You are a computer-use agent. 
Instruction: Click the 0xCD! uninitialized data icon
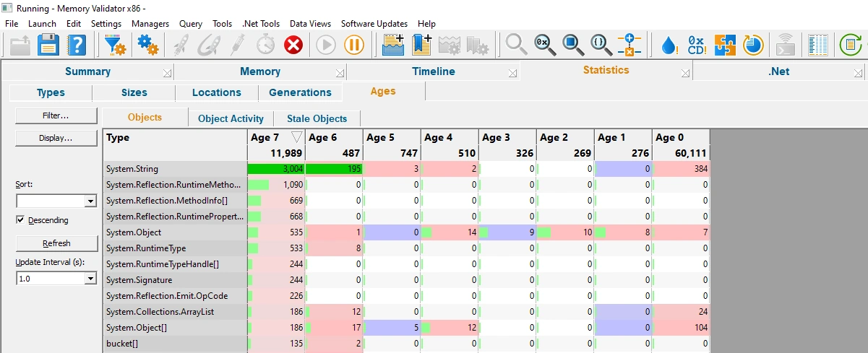(697, 45)
